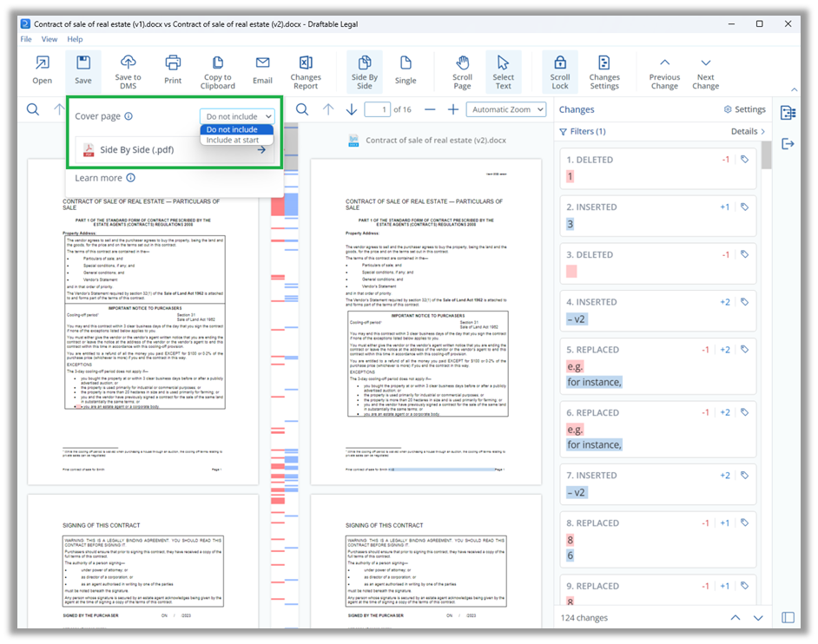818x644 pixels.
Task: Open the File menu
Action: pyautogui.click(x=25, y=39)
